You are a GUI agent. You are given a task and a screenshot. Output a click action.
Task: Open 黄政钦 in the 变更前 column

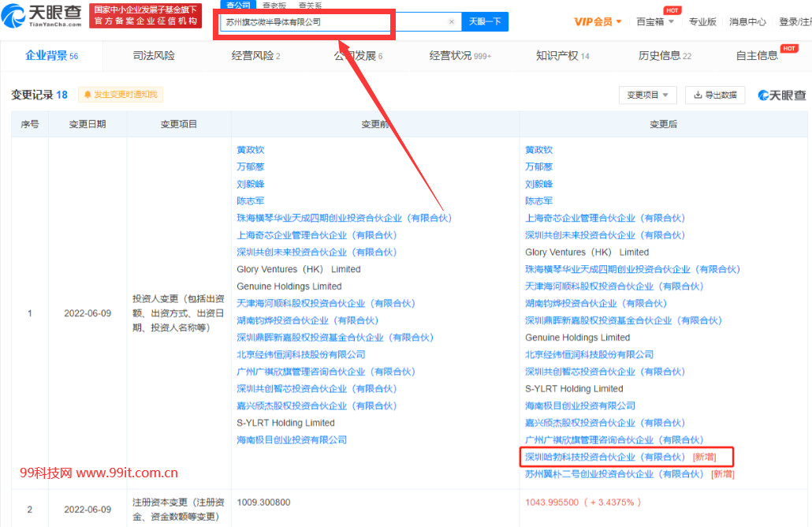pos(250,150)
